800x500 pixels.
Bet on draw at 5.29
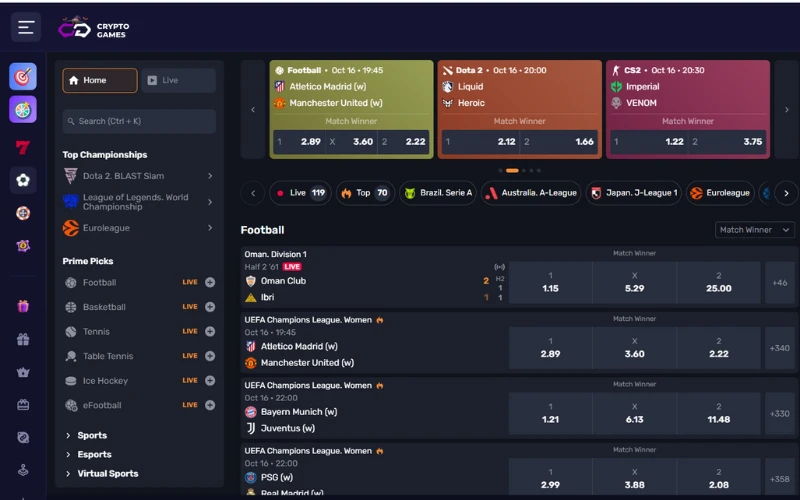pyautogui.click(x=635, y=283)
